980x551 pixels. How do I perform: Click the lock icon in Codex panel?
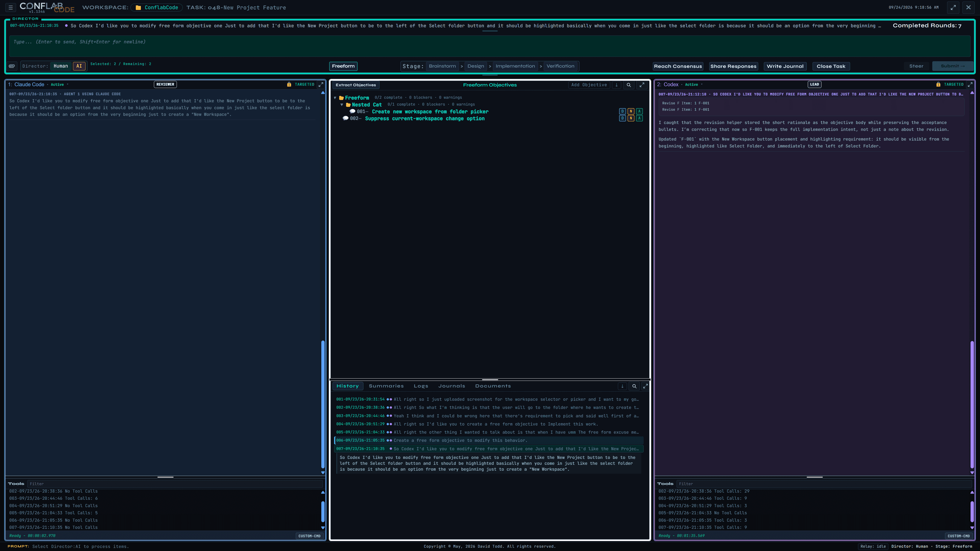938,84
